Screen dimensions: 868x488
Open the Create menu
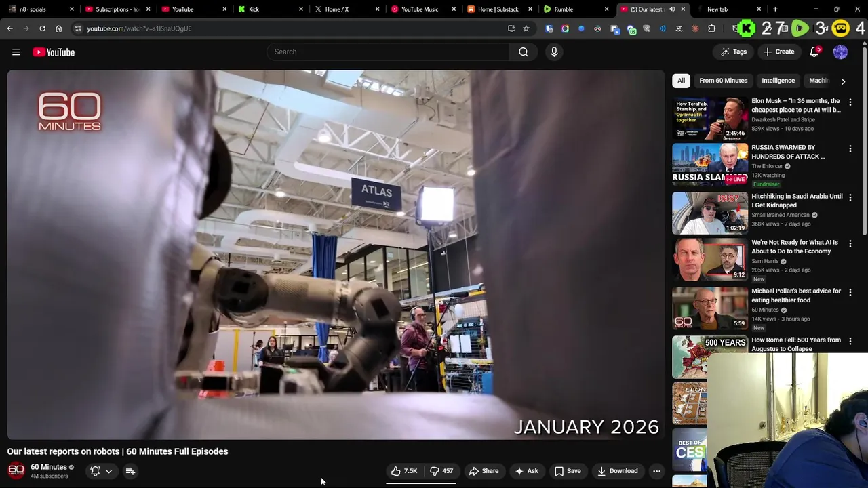pos(778,52)
